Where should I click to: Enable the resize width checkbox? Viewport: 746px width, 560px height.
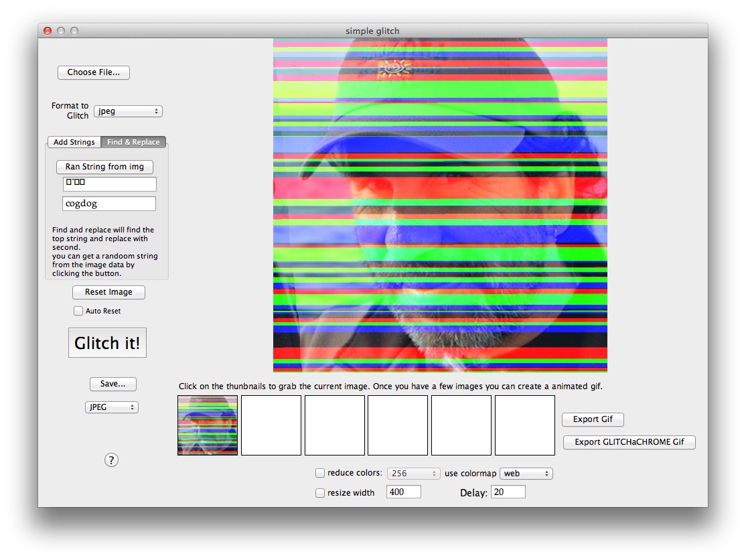(x=320, y=493)
